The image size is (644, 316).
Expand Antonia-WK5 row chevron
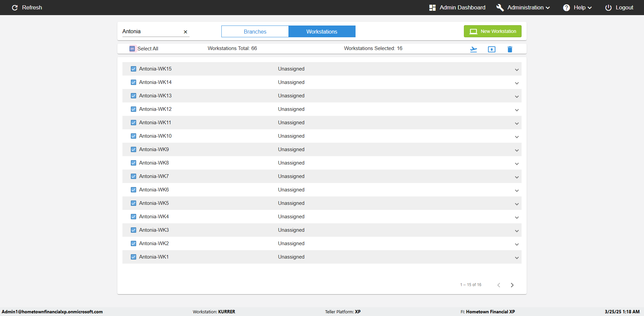517,204
